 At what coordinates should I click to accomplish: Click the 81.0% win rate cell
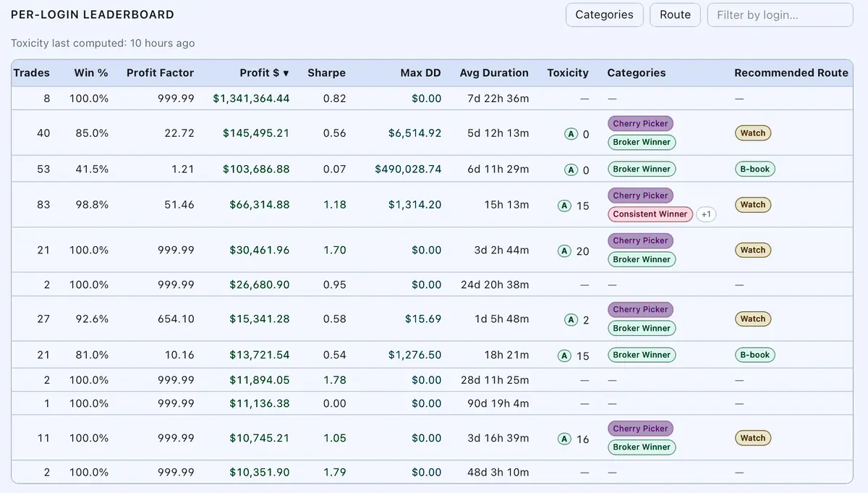tap(90, 355)
